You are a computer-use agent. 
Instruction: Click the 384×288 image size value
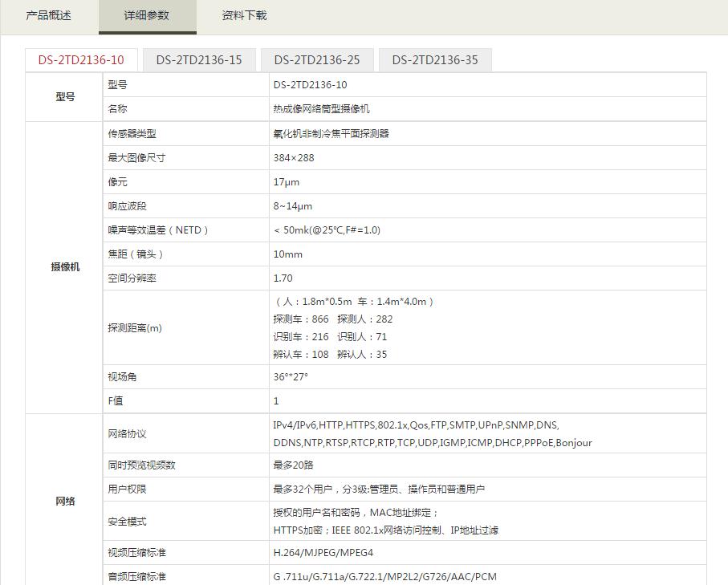[294, 158]
